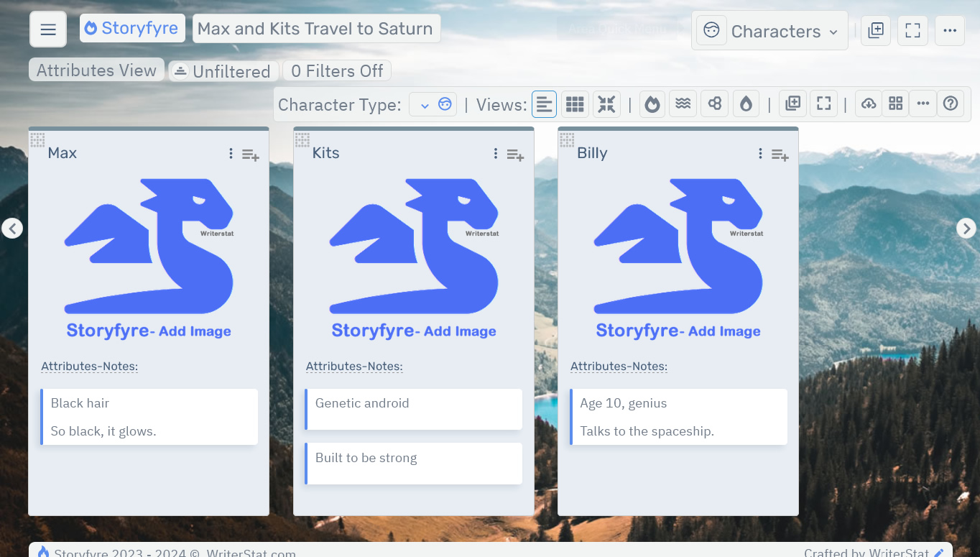Open the hamburger navigation menu
Screen dimensions: 980x557
tap(47, 27)
